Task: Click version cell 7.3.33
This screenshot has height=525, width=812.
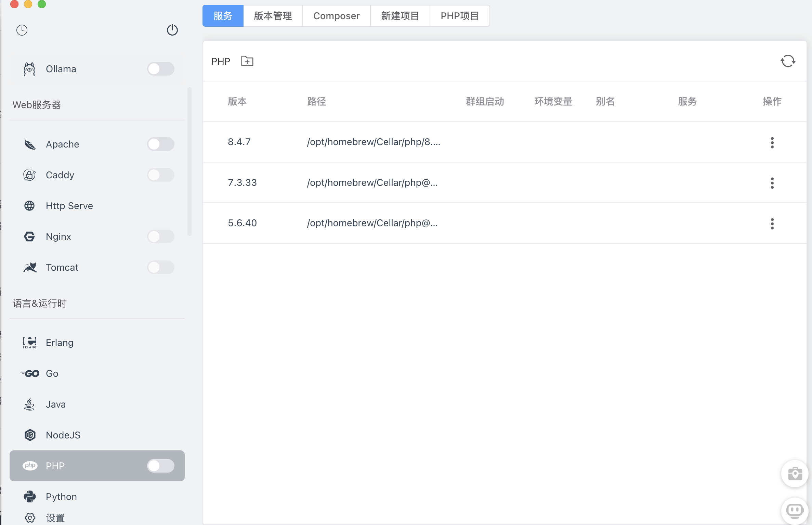Action: tap(243, 182)
